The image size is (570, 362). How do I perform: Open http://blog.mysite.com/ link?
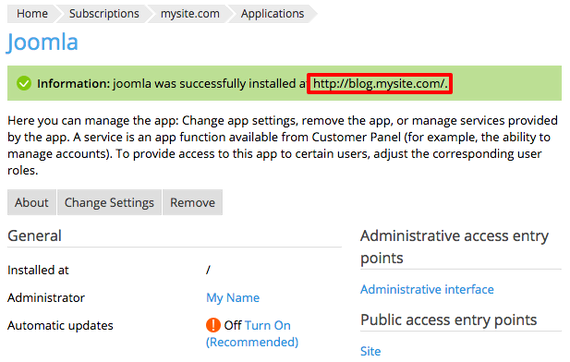coord(380,84)
